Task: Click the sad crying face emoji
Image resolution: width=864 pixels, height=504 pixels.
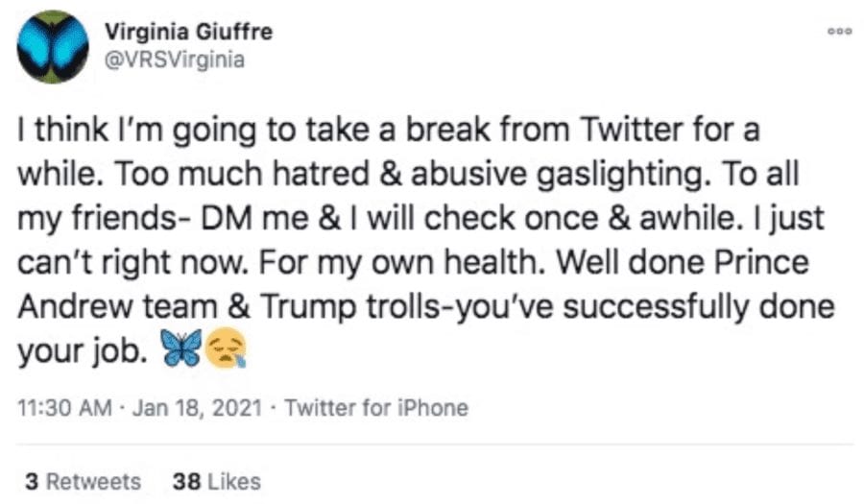Action: tap(225, 352)
